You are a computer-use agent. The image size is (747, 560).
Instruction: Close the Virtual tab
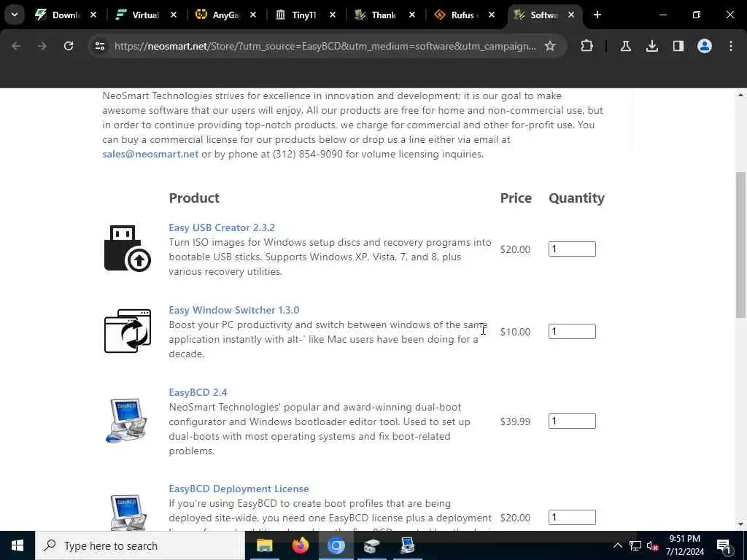pyautogui.click(x=174, y=15)
